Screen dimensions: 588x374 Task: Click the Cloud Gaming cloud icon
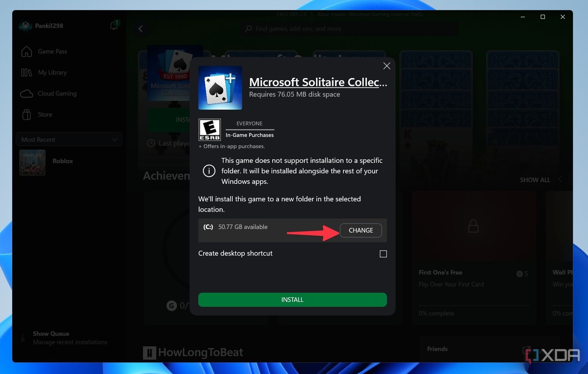(x=27, y=93)
